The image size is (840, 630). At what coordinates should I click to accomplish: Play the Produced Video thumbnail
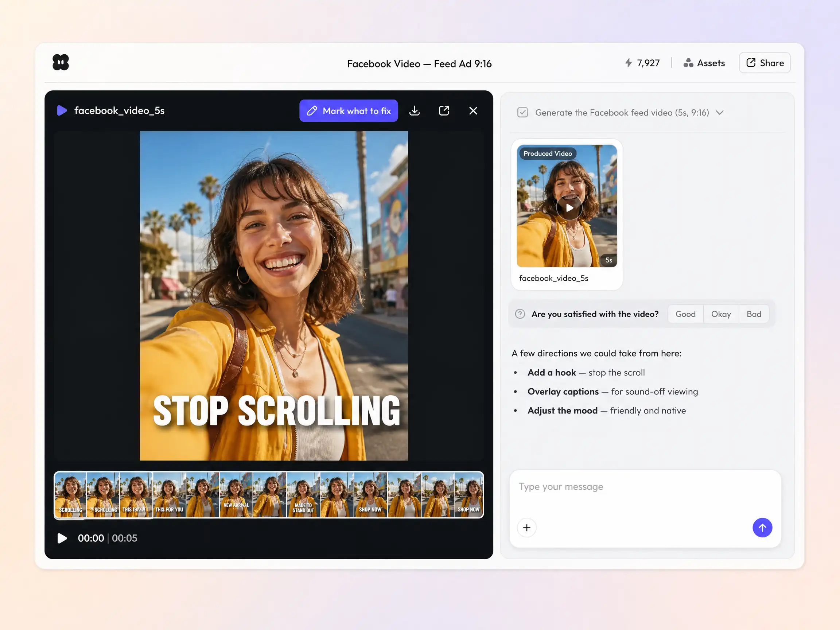coord(569,208)
